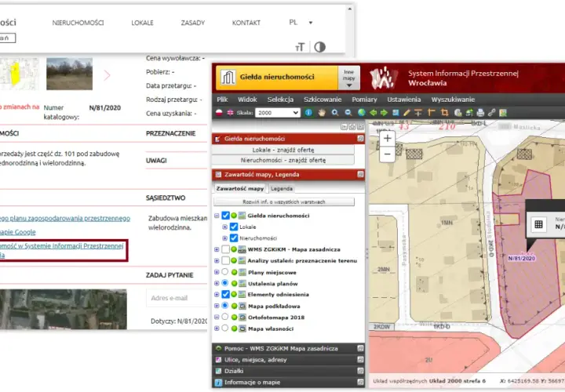
Task: Open the Pomiary menu
Action: [364, 100]
